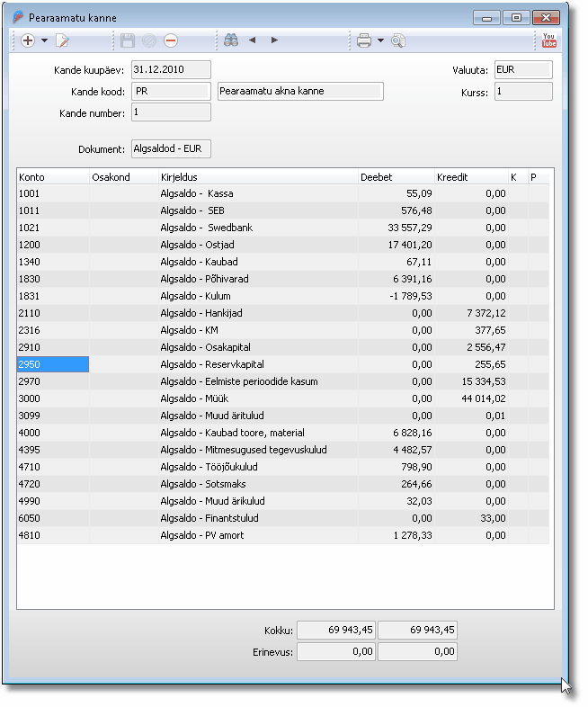The image size is (588, 707).
Task: Click credit value 7 372,12
Action: [x=486, y=313]
